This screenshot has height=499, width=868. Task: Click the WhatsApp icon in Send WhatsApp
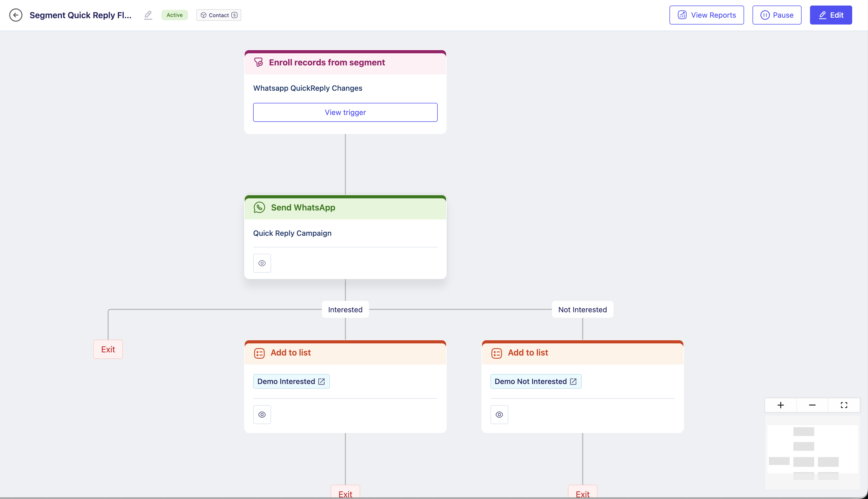pyautogui.click(x=259, y=207)
